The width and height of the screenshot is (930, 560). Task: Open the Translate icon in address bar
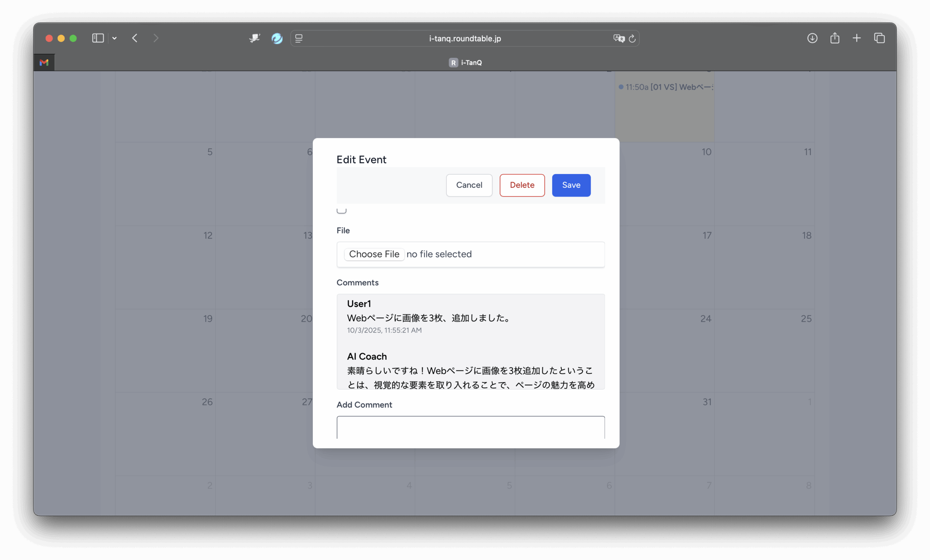pyautogui.click(x=619, y=38)
